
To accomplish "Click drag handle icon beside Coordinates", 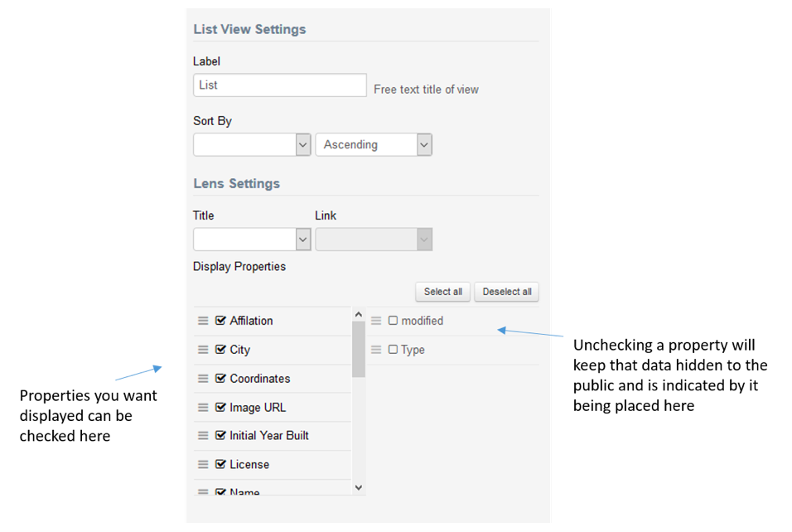I will click(203, 379).
